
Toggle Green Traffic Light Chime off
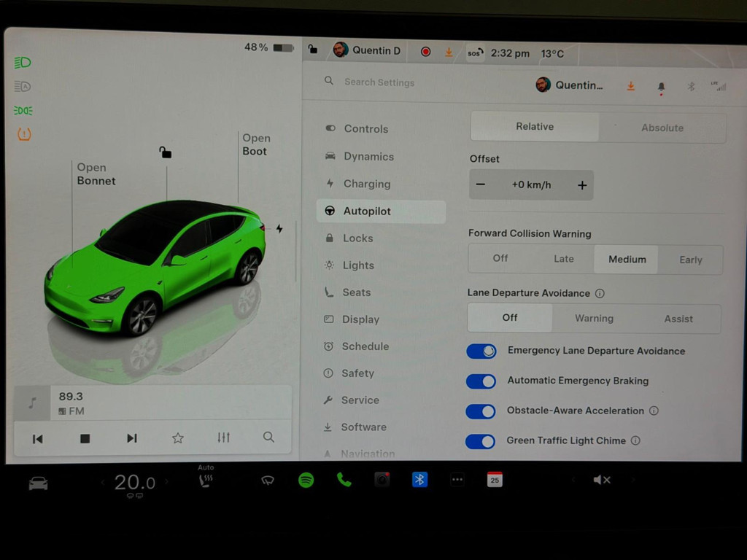click(481, 441)
